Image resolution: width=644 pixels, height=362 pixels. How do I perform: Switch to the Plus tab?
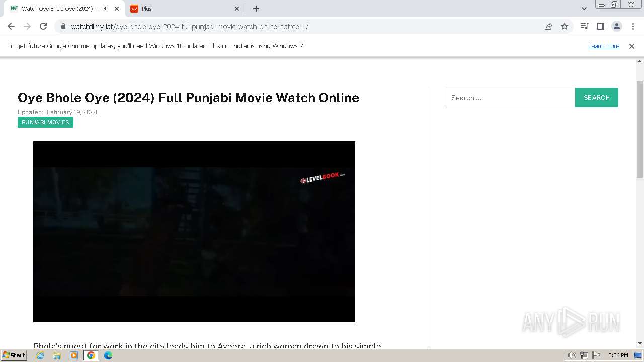coord(184,9)
